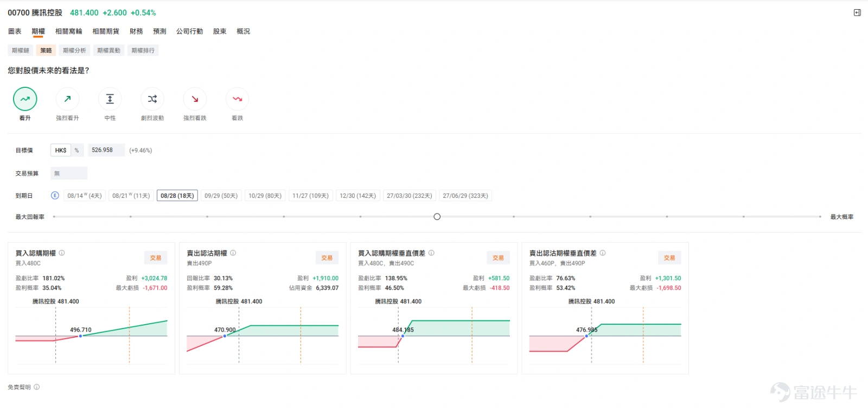
Task: Click the E earnings icon beside expiry dates
Action: [x=55, y=196]
